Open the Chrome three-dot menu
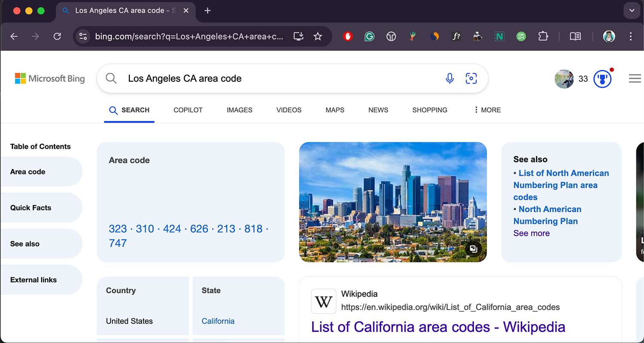The image size is (644, 343). [x=631, y=36]
